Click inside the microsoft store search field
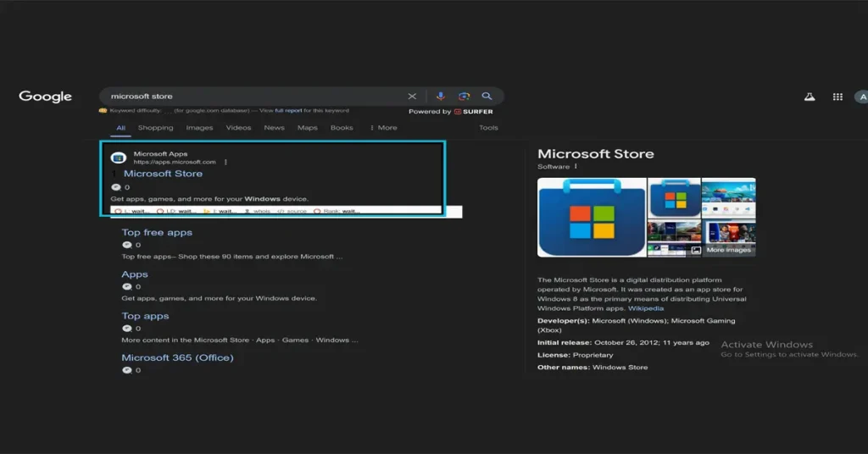The height and width of the screenshot is (454, 868). (x=254, y=97)
